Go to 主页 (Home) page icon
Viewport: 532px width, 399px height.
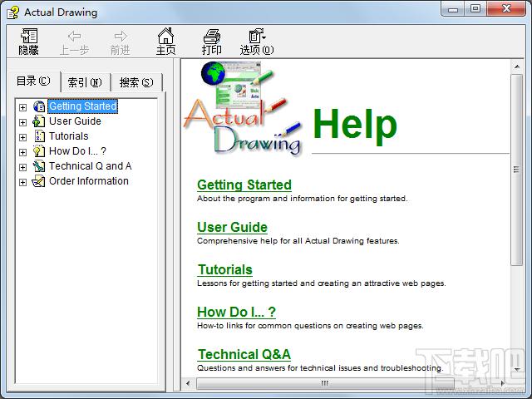[166, 36]
